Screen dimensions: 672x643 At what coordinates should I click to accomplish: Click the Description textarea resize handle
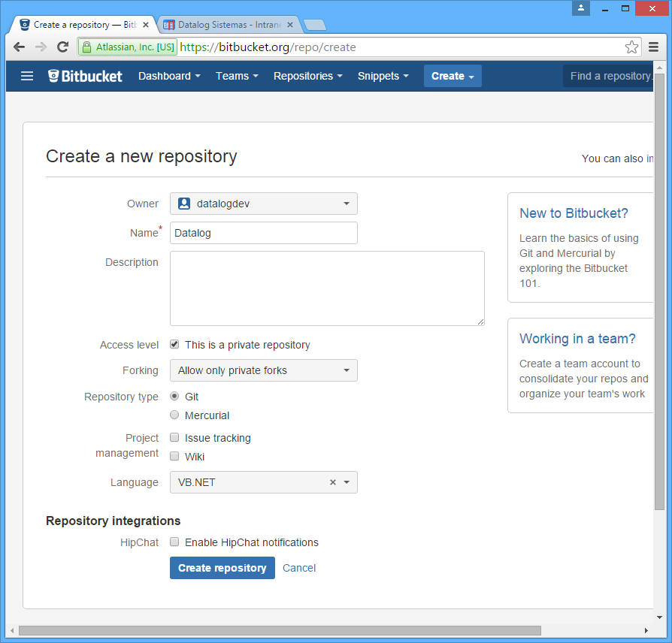pos(480,321)
